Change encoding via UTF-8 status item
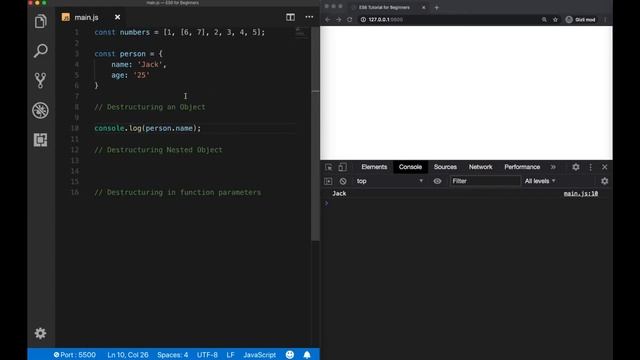Viewport: 640px width, 360px height. point(207,355)
